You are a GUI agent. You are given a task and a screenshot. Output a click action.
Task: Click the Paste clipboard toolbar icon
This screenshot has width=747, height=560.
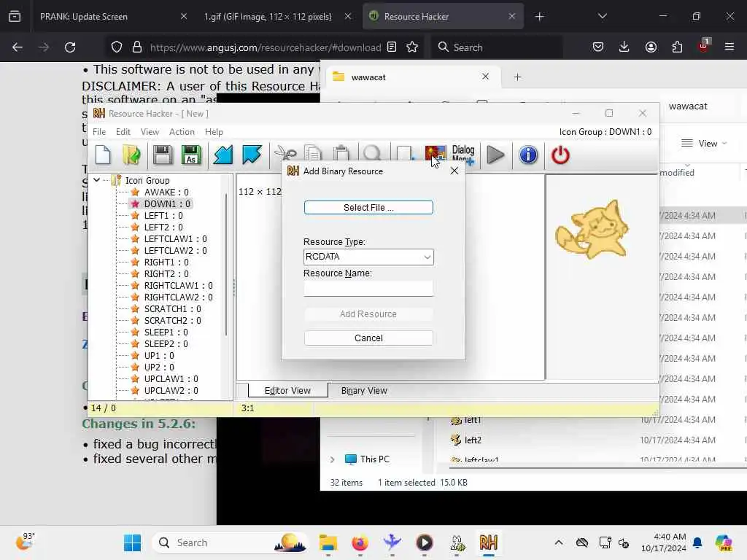(341, 153)
